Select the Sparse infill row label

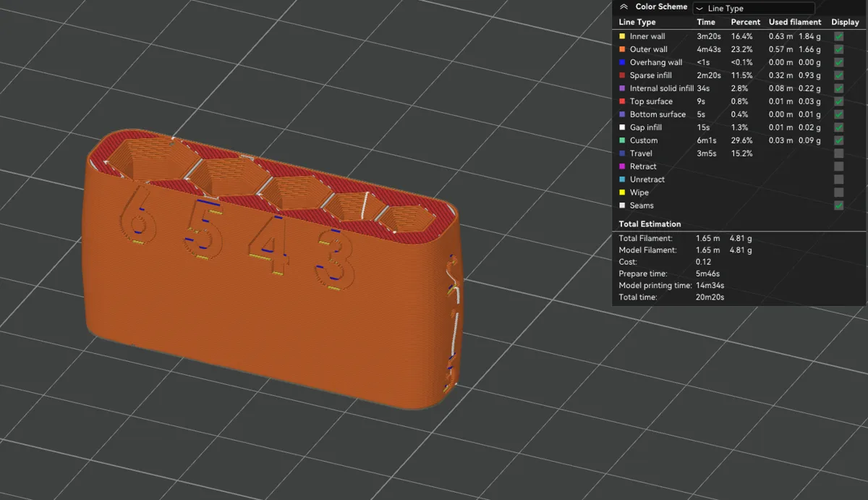click(x=651, y=75)
